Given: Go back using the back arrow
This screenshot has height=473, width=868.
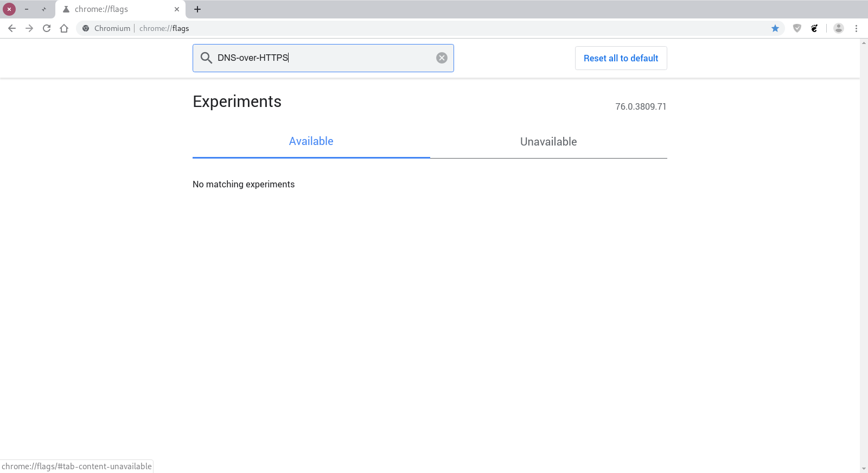Looking at the screenshot, I should 12,28.
